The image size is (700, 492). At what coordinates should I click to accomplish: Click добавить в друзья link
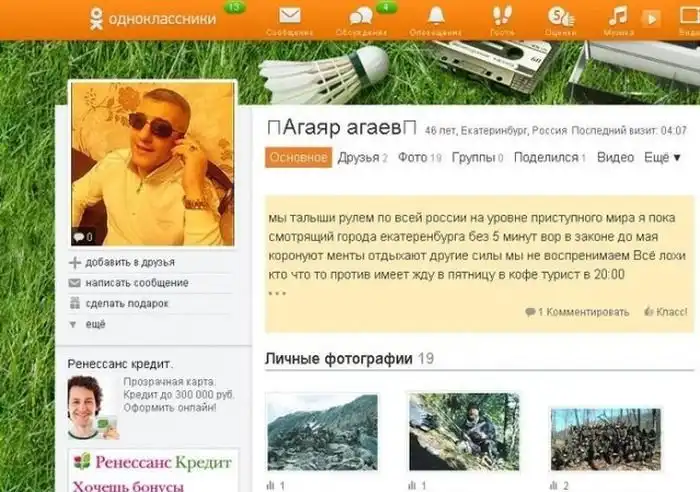129,262
